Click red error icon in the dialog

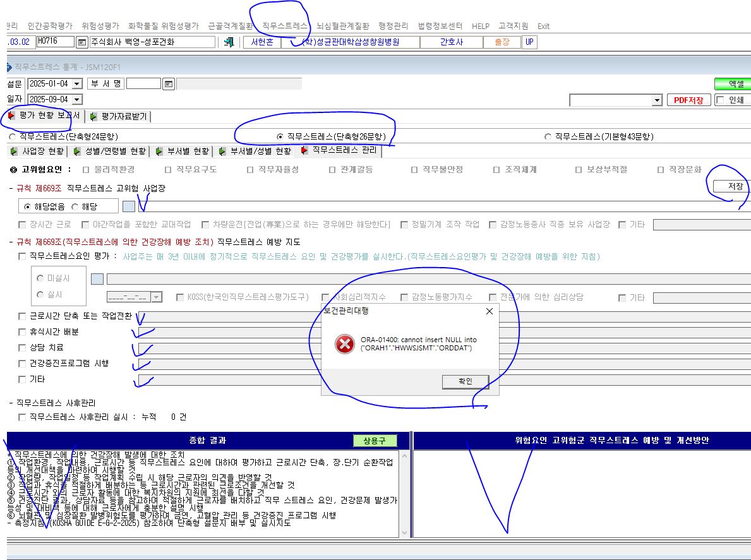coord(344,344)
